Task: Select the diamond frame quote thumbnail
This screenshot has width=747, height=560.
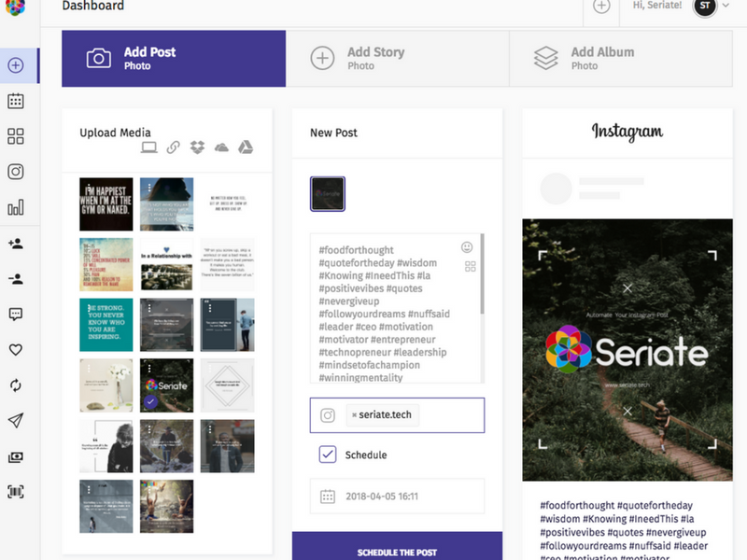Action: pyautogui.click(x=227, y=385)
